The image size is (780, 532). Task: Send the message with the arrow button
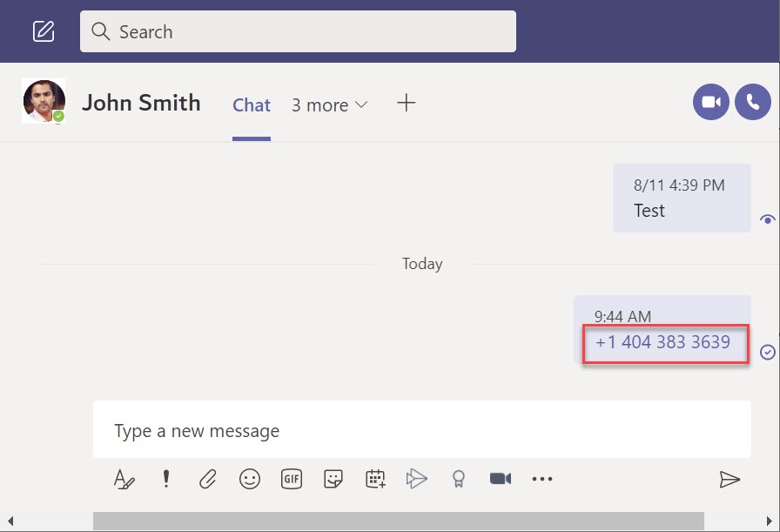729,479
